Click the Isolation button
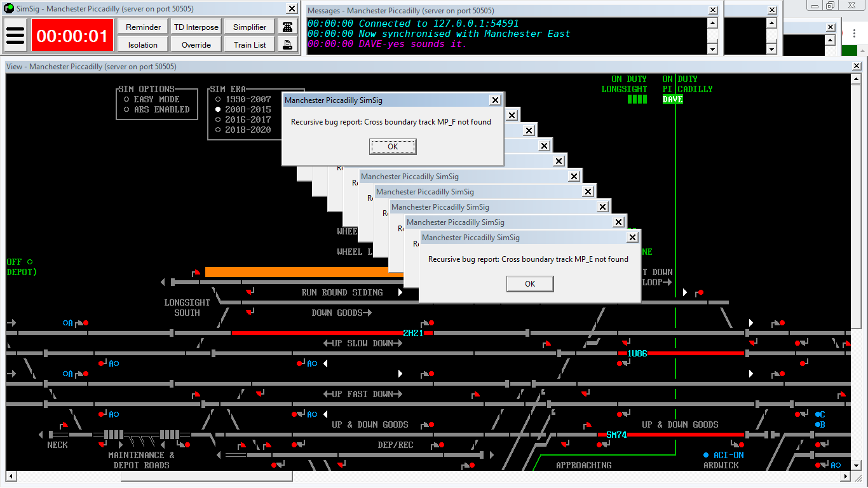 pyautogui.click(x=143, y=44)
